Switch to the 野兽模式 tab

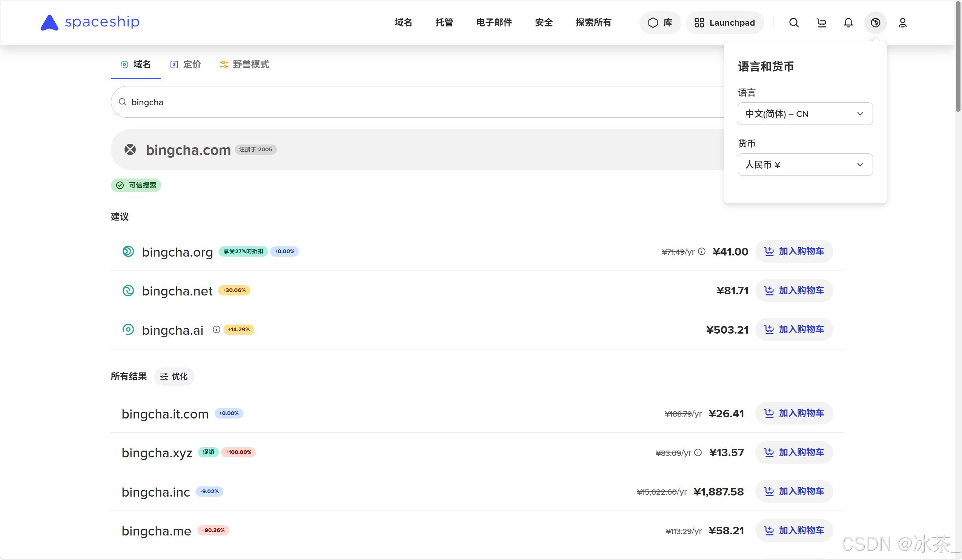coord(244,65)
